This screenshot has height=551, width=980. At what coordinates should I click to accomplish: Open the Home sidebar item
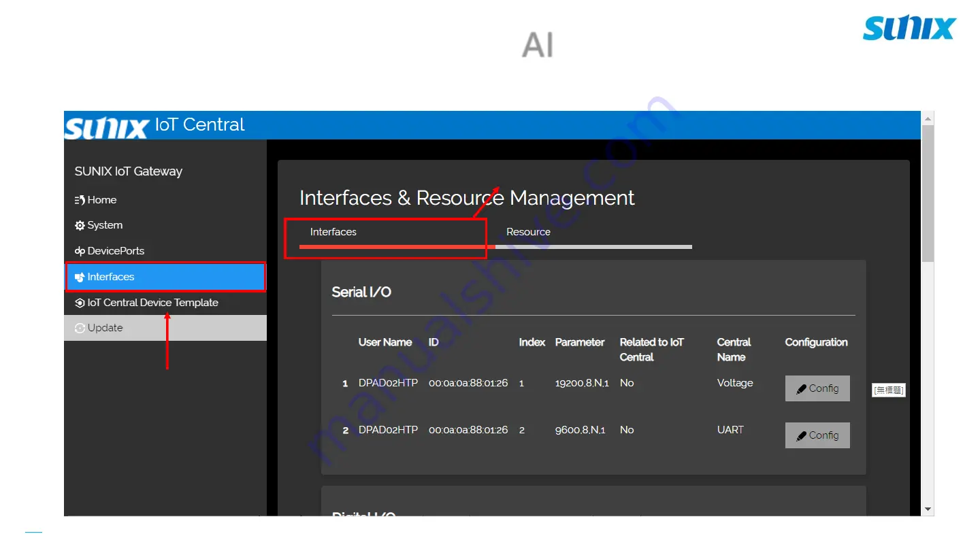pyautogui.click(x=165, y=200)
